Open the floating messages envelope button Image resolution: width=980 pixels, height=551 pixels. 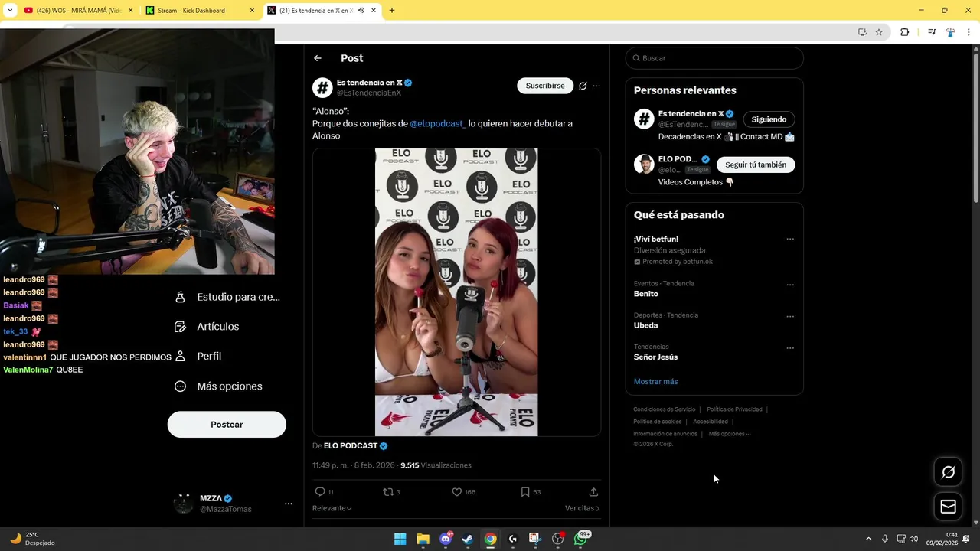click(948, 507)
